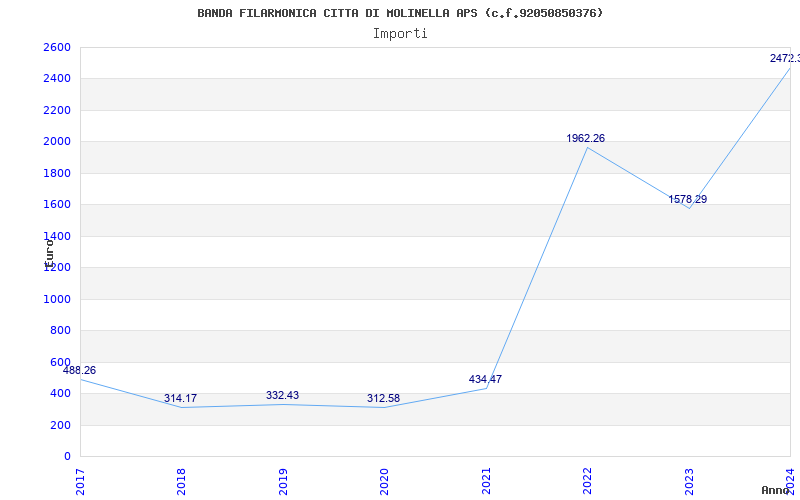Click the 2472.3 data label
The image size is (800, 500).
[x=784, y=58]
